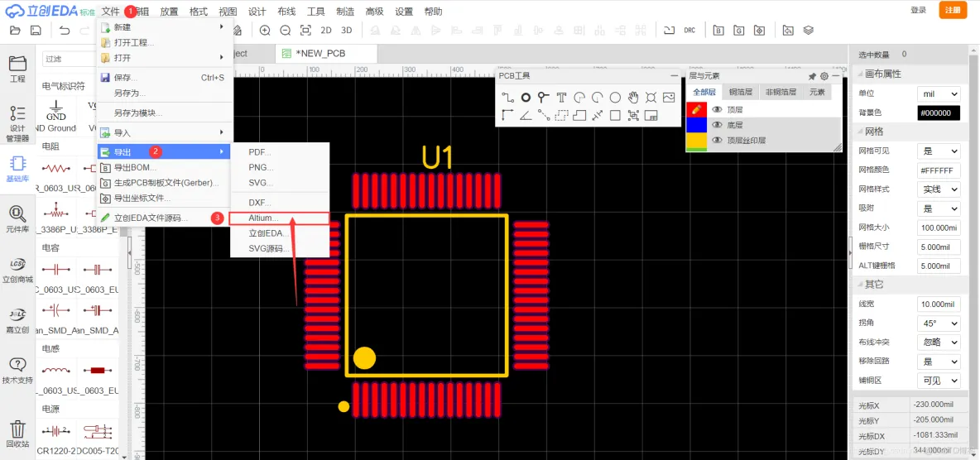The image size is (980, 460).
Task: Toggle visibility eye for 顶层丝印层 layer
Action: tap(717, 141)
